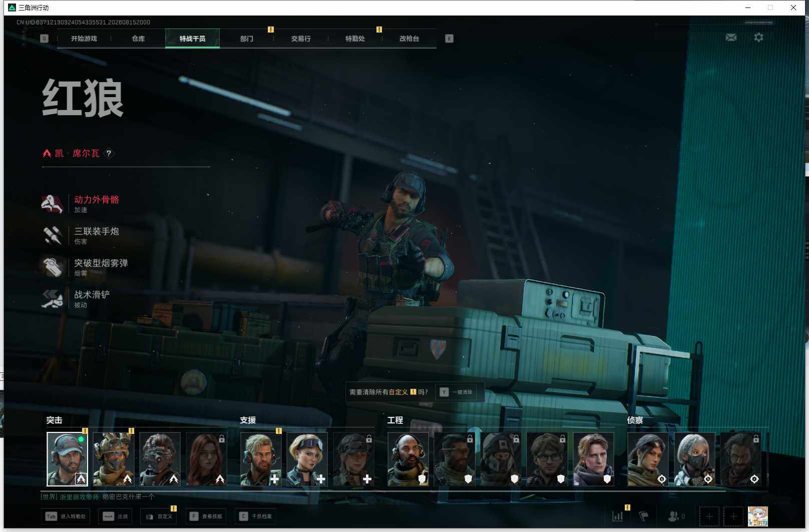Open the 交易行 tab
The image size is (809, 532).
[301, 39]
